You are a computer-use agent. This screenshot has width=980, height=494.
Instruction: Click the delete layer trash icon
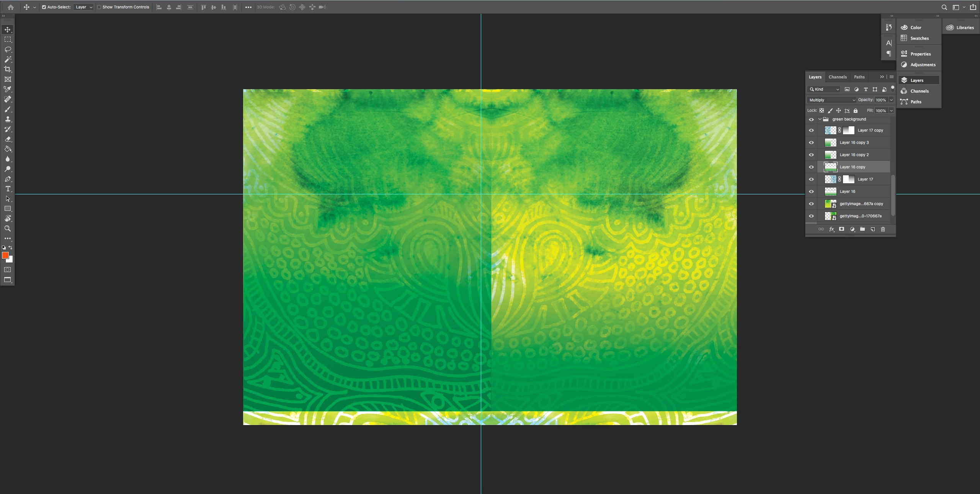883,229
